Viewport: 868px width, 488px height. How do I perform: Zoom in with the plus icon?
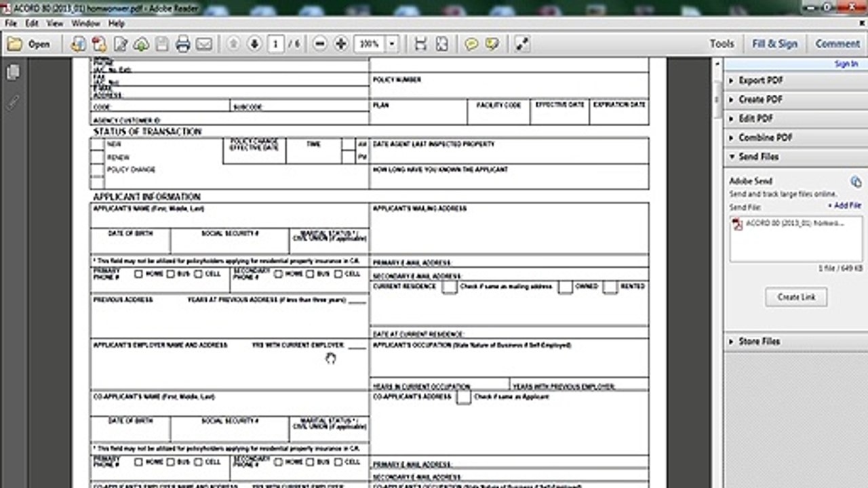click(x=341, y=44)
